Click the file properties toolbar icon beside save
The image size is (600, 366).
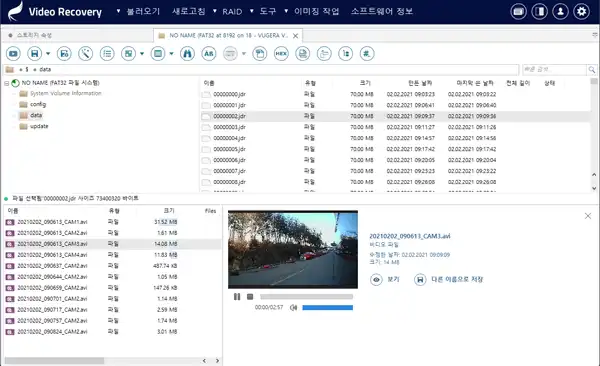(64, 54)
